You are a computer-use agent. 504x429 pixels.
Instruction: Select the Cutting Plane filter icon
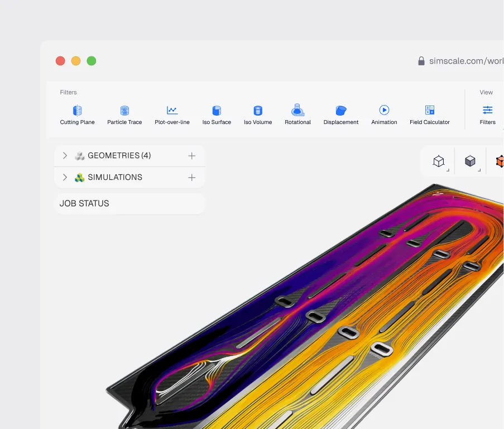77,110
